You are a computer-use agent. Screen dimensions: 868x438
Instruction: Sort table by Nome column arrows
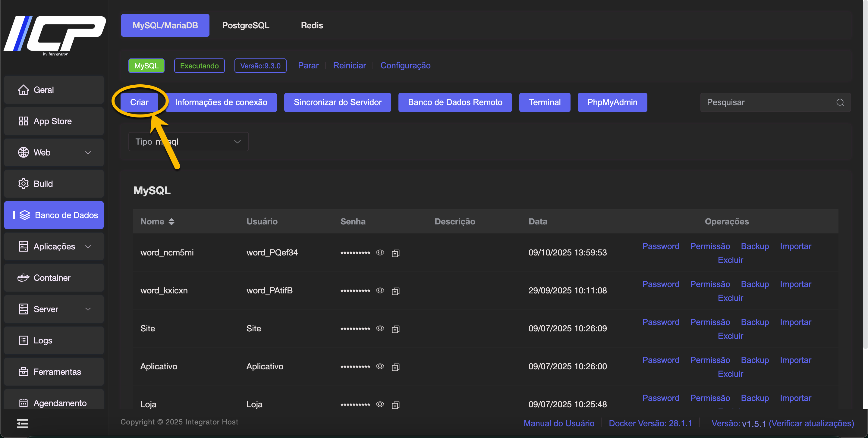click(x=171, y=221)
